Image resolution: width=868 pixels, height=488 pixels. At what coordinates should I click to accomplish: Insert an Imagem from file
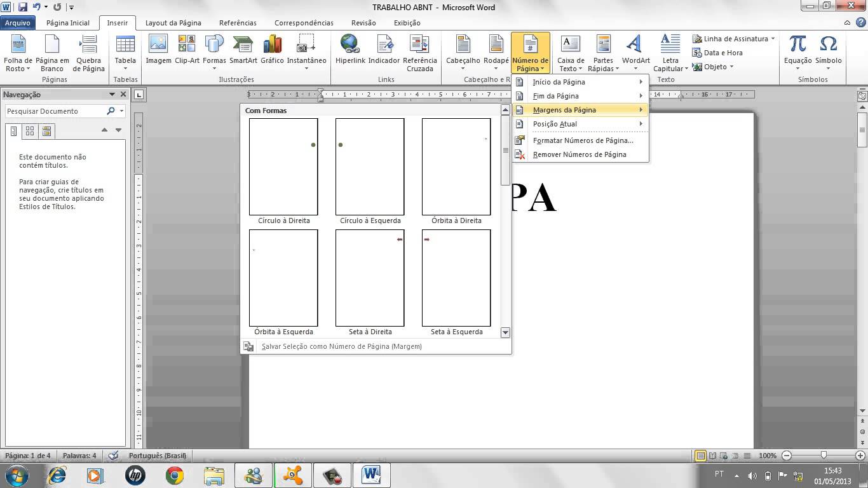[157, 50]
